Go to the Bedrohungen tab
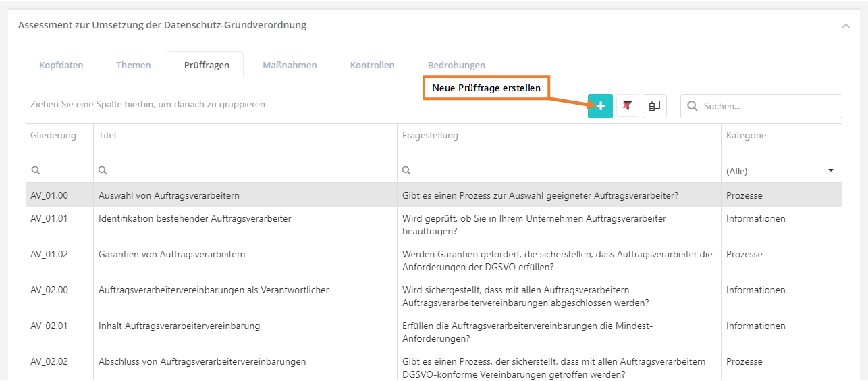 pos(456,66)
